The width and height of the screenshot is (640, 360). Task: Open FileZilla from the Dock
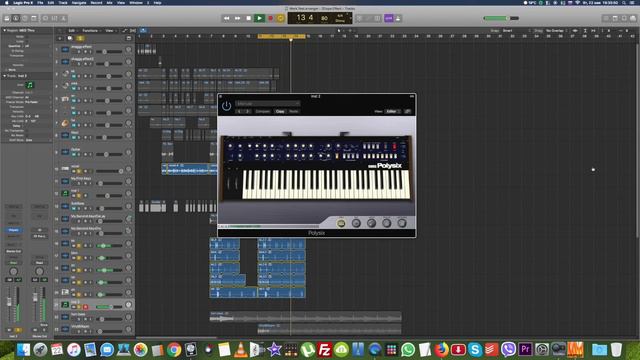coord(324,350)
